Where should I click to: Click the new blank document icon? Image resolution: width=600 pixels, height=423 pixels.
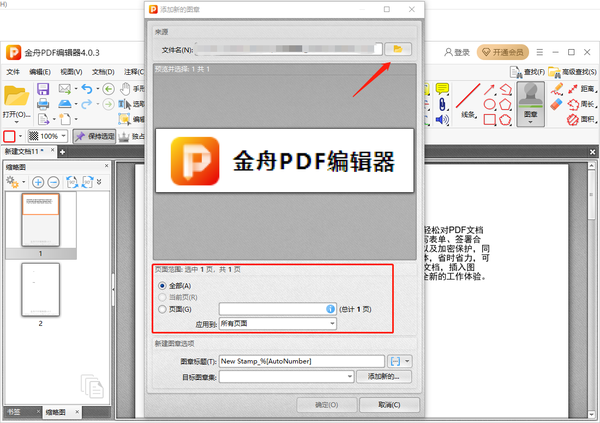click(x=65, y=119)
